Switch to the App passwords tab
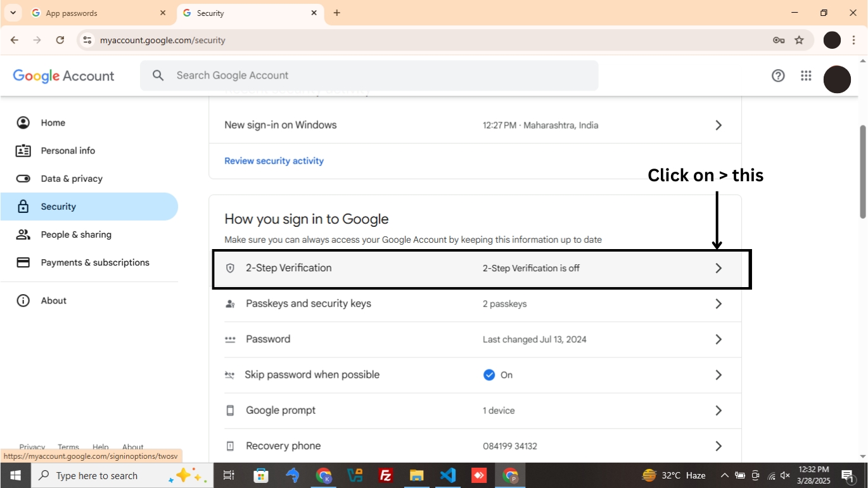This screenshot has width=868, height=488. point(99,13)
